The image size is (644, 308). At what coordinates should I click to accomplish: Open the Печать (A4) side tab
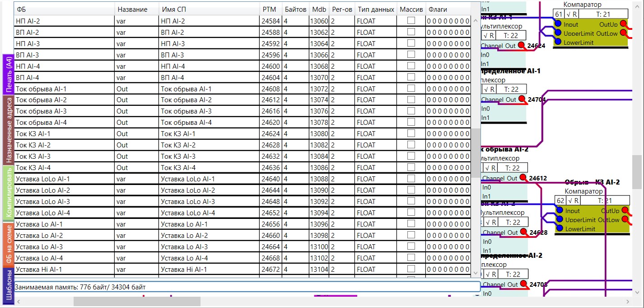pyautogui.click(x=8, y=75)
